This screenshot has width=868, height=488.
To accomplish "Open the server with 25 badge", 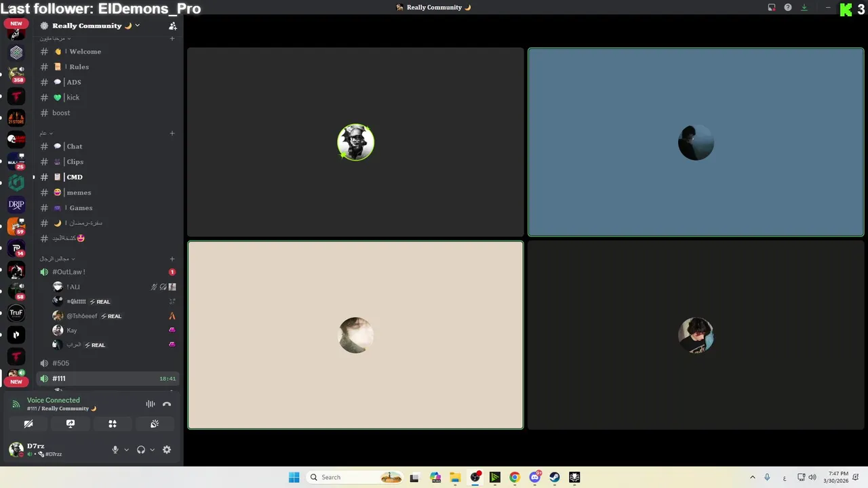I will [x=16, y=161].
